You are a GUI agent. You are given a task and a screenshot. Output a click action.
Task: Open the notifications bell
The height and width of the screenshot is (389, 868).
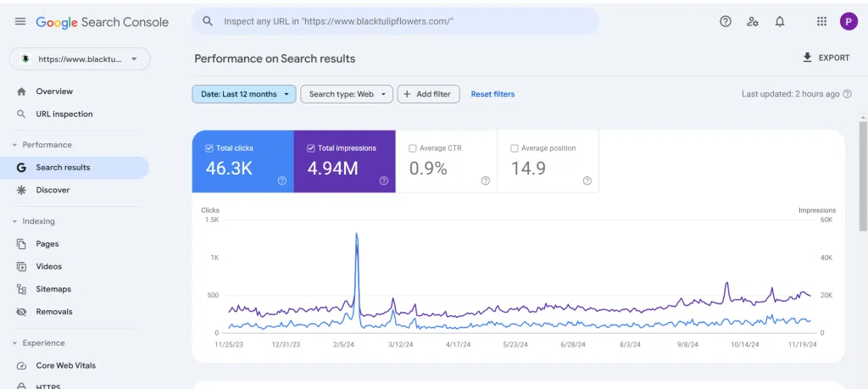[780, 22]
